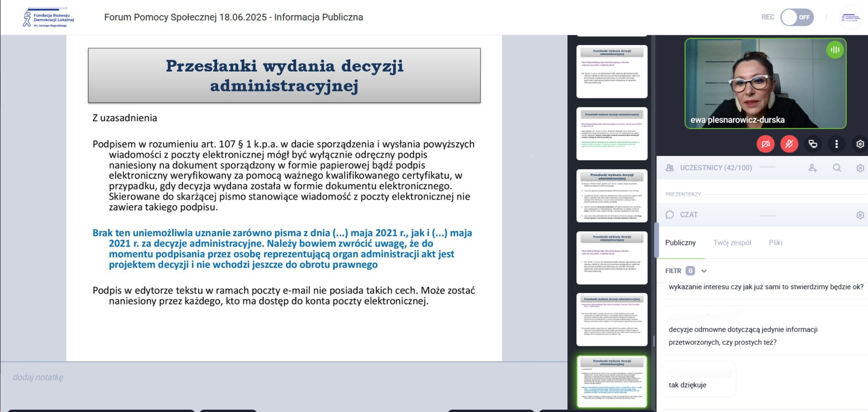Select the currently highlighted green slide thumbnail

pos(612,382)
